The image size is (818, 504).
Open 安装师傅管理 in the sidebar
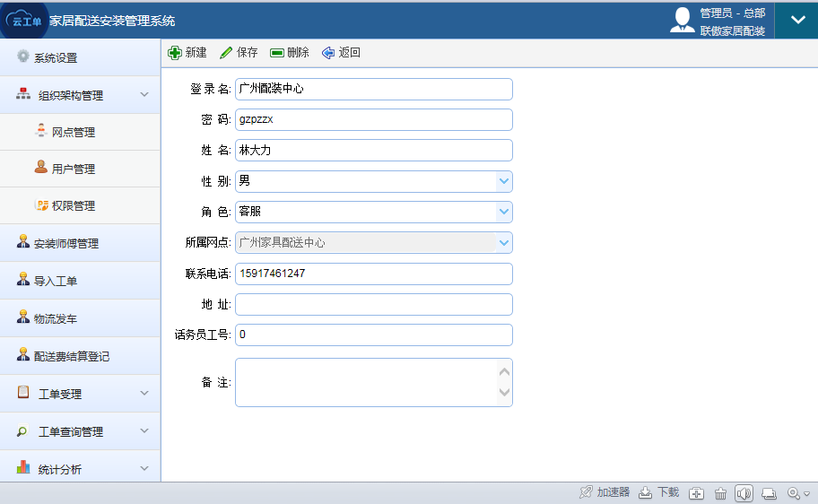pyautogui.click(x=80, y=243)
